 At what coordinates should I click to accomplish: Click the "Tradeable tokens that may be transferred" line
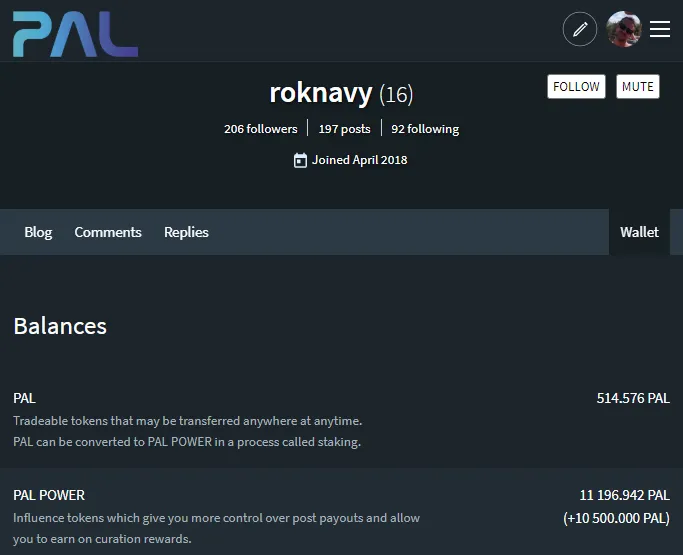(x=188, y=421)
